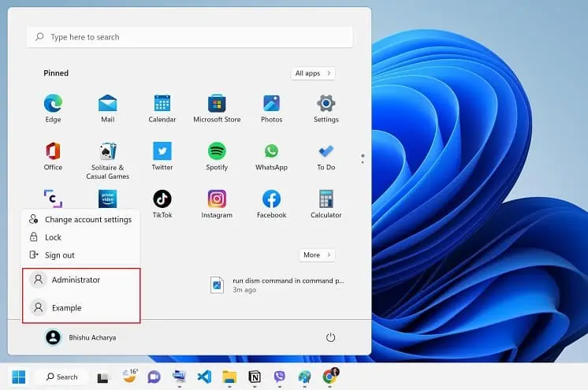
Task: Open Microsoft Store from pinned apps
Action: pyautogui.click(x=217, y=109)
